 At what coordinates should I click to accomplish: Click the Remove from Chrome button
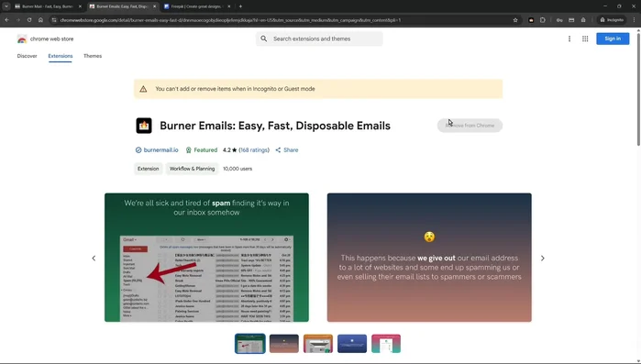pos(470,126)
